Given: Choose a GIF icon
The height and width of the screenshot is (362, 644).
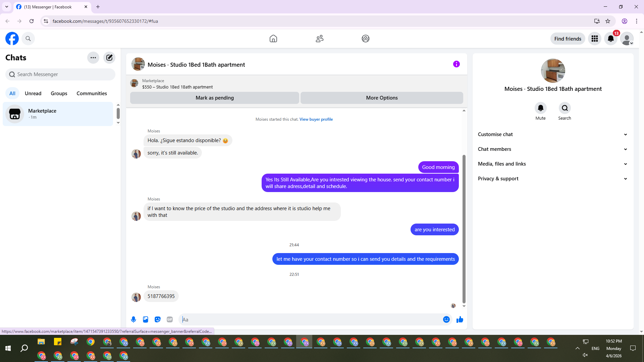Looking at the screenshot, I should click(170, 319).
